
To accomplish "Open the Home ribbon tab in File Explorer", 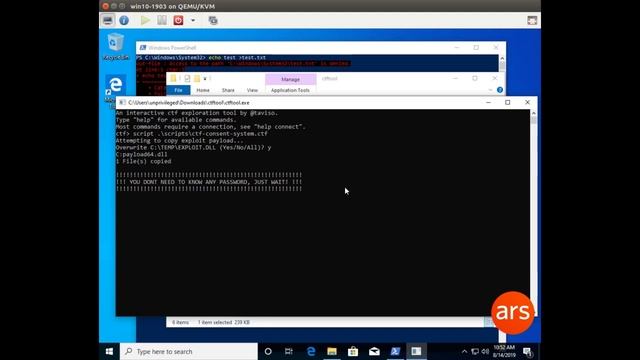I will (x=203, y=90).
